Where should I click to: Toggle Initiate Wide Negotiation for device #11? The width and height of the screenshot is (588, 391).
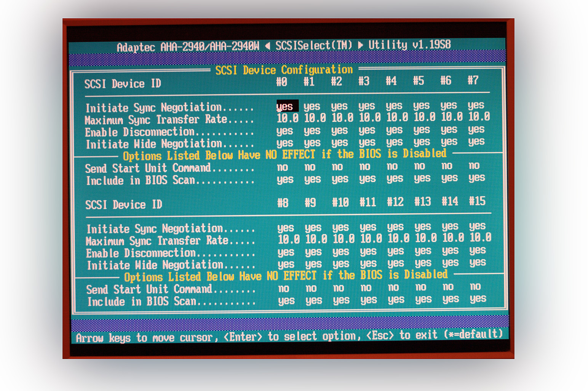click(368, 264)
